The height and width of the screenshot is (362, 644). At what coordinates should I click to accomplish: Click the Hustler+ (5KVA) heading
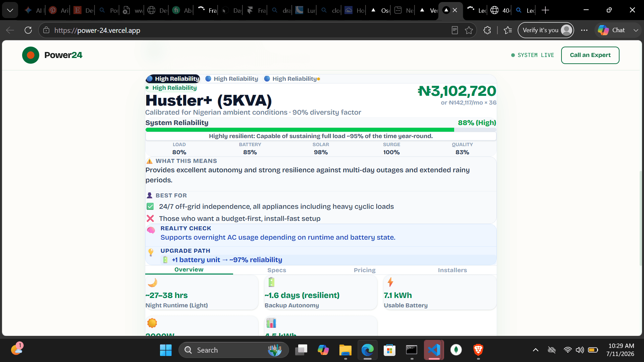[x=208, y=100]
